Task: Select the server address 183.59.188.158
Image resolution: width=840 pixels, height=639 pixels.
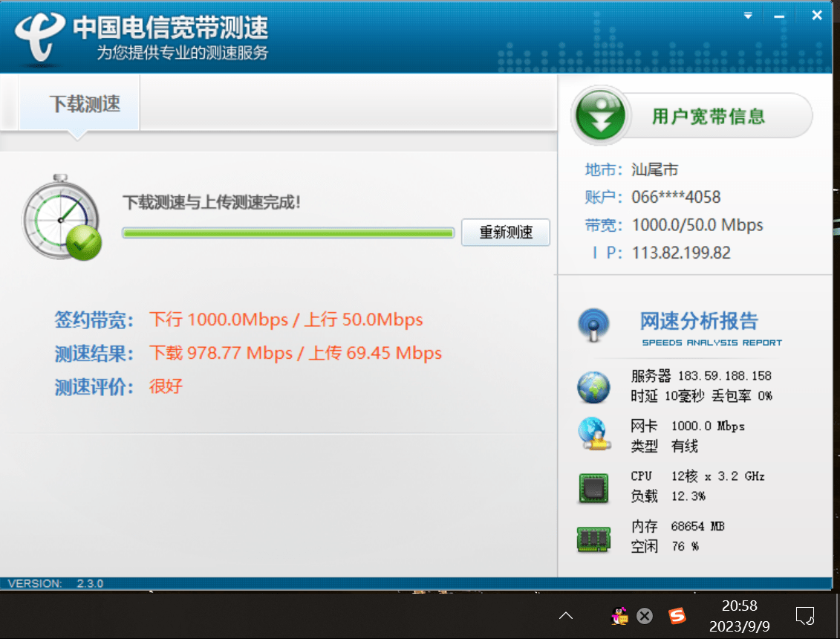Action: (724, 376)
